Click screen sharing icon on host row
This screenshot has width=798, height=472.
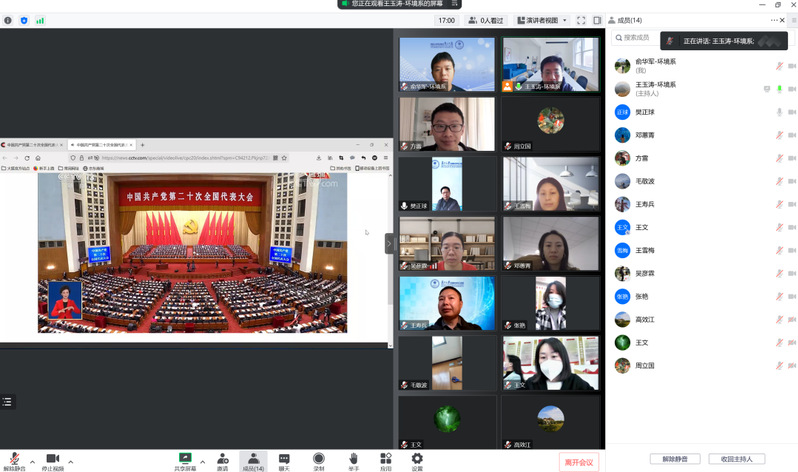click(x=767, y=89)
